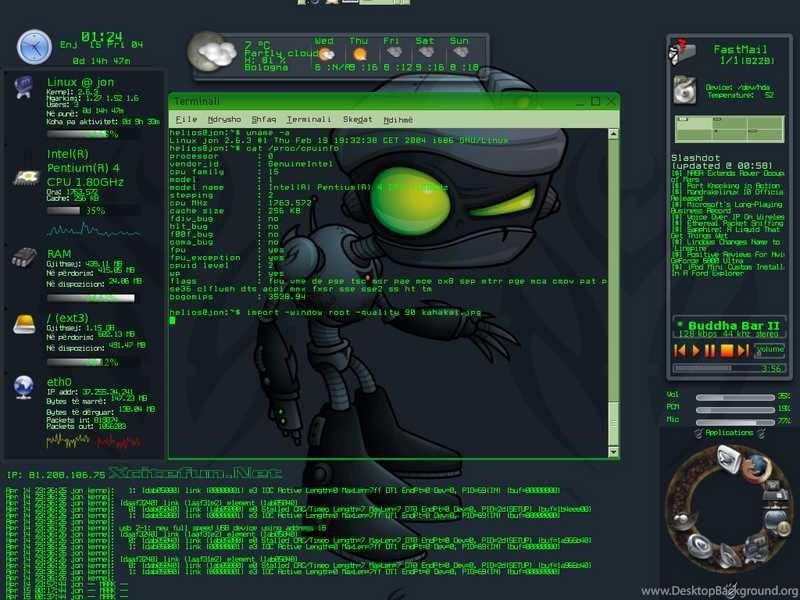Click the analog clock icon
The width and height of the screenshot is (800, 600).
(x=33, y=46)
